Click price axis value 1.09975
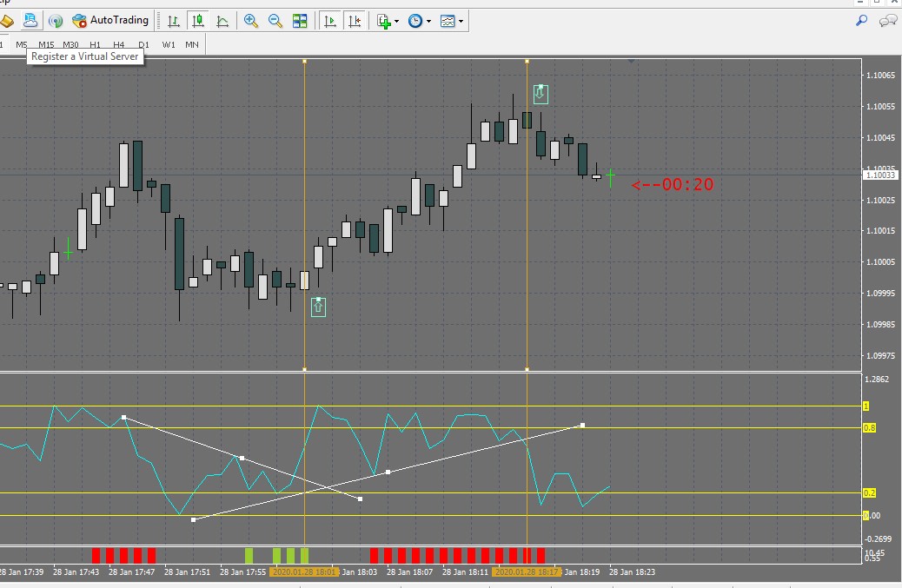The height and width of the screenshot is (588, 902). 881,355
